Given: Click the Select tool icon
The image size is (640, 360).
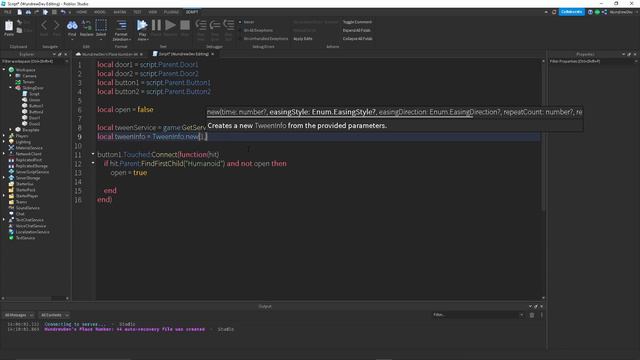Looking at the screenshot, I should tap(101, 25).
